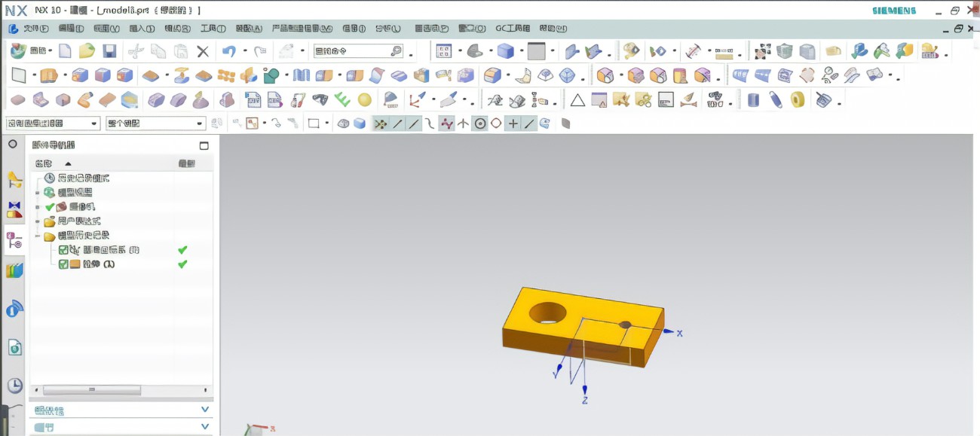Open the selection scope second dropdown
980x436 pixels.
[155, 123]
